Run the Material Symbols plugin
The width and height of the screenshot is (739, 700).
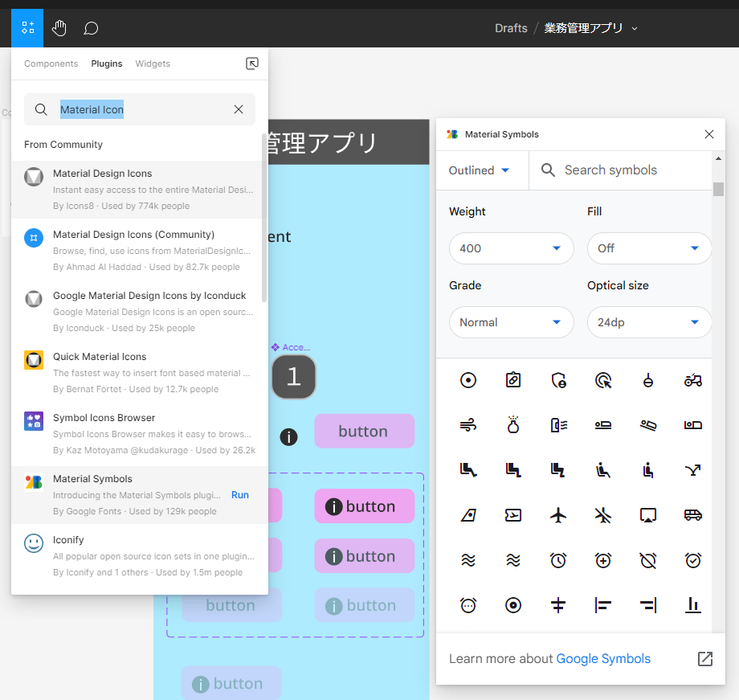pos(240,495)
